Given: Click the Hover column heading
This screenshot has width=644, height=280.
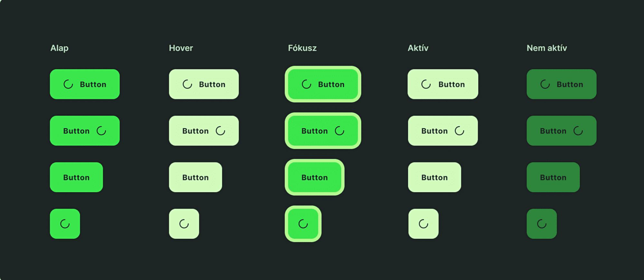Looking at the screenshot, I should coord(181,48).
